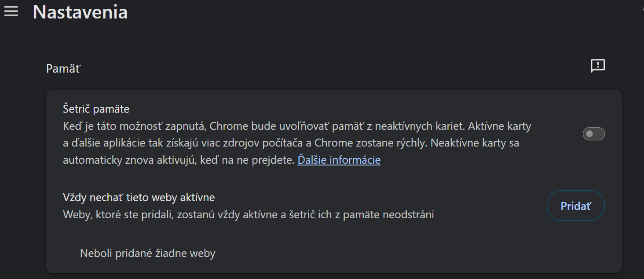The height and width of the screenshot is (279, 644).
Task: Open the main menu hamburger icon
Action: coord(11,11)
